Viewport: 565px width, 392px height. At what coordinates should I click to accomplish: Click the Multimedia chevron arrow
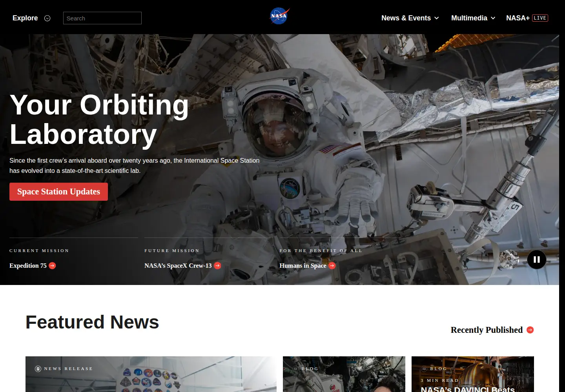(x=493, y=18)
